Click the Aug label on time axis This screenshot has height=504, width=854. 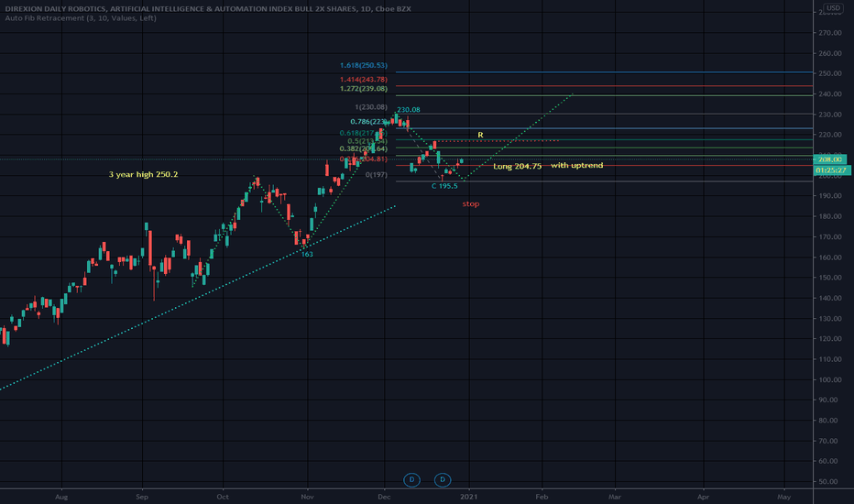coord(61,497)
